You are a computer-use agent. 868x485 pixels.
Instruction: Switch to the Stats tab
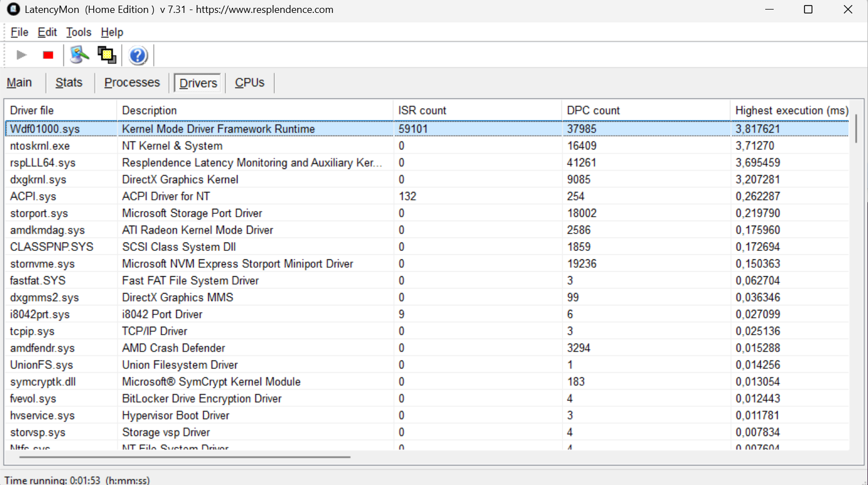click(69, 83)
